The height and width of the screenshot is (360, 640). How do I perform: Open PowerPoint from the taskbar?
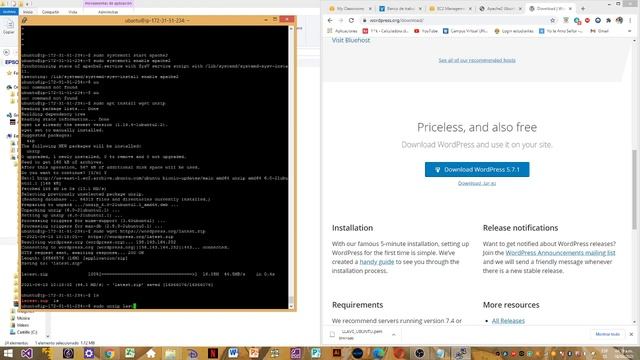tap(254, 353)
